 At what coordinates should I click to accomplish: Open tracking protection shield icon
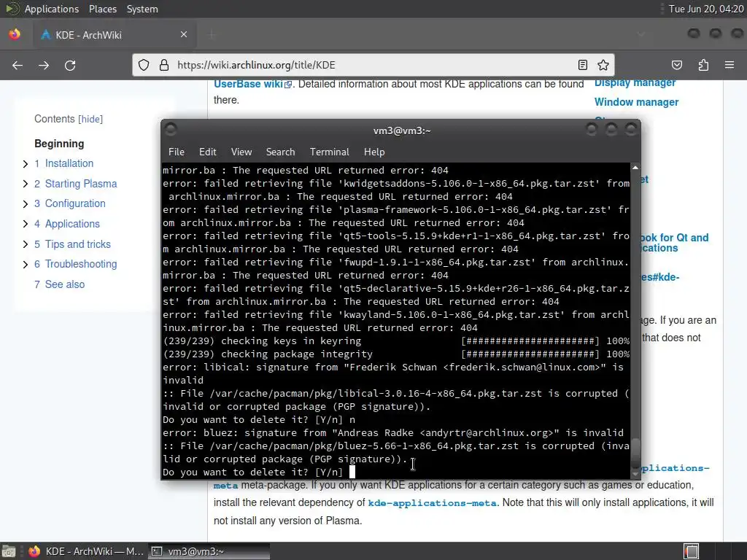pyautogui.click(x=144, y=65)
